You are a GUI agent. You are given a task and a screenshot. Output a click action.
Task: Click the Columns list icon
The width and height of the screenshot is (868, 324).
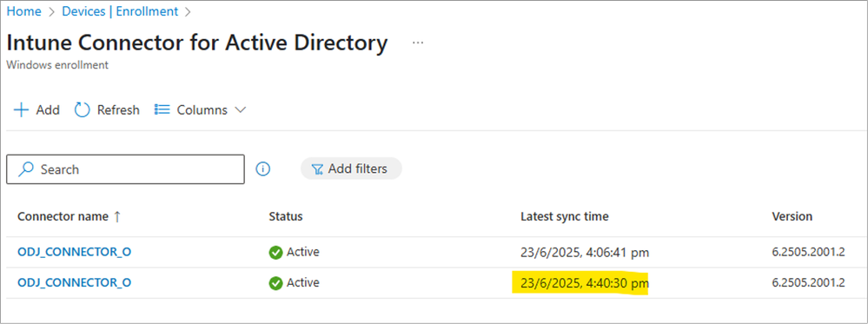click(162, 110)
